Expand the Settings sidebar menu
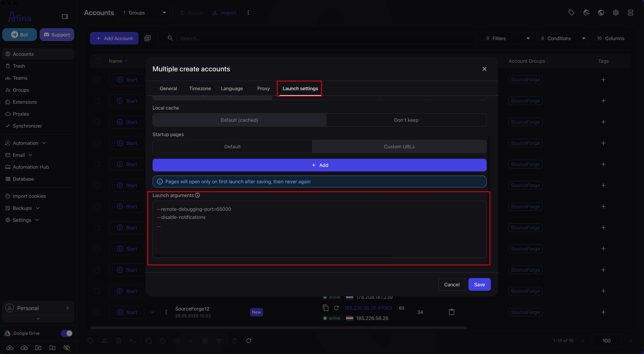 (x=38, y=220)
